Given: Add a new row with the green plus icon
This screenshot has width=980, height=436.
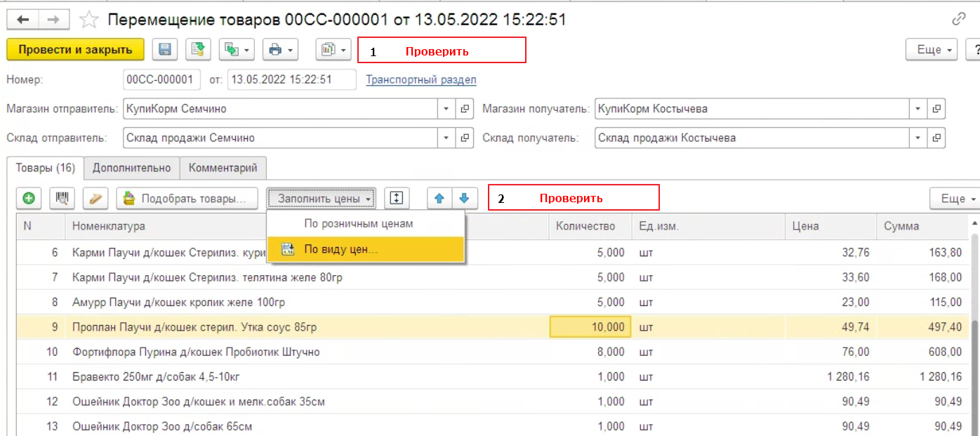Looking at the screenshot, I should pyautogui.click(x=29, y=199).
